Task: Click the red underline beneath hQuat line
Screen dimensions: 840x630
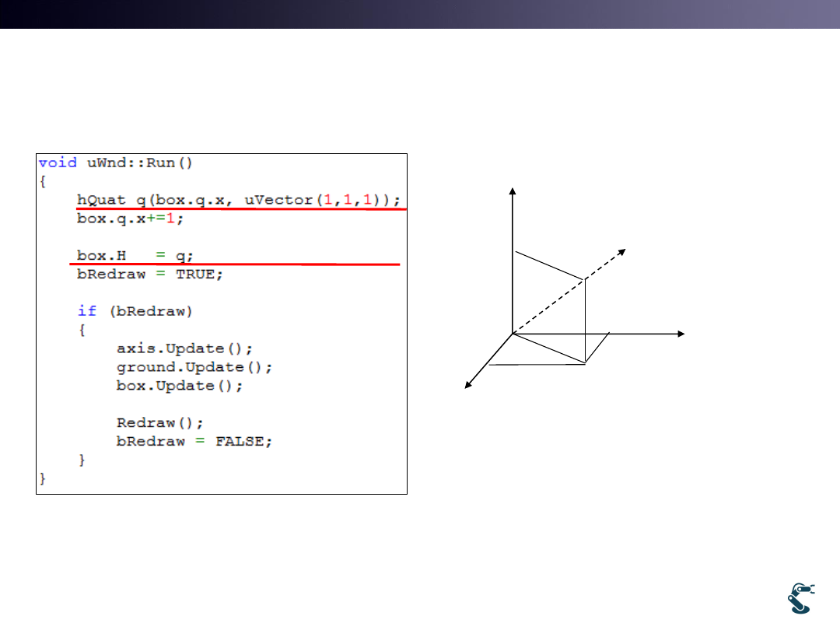Action: [x=240, y=209]
